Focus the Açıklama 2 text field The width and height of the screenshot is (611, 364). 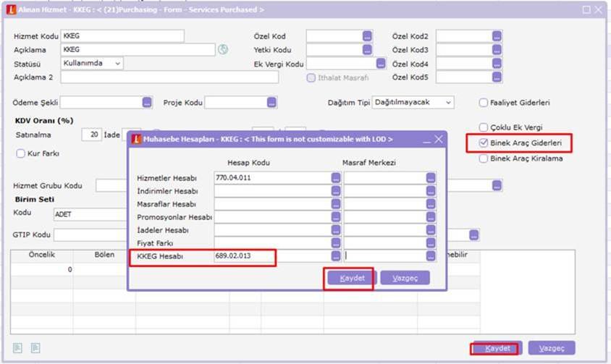(169, 77)
